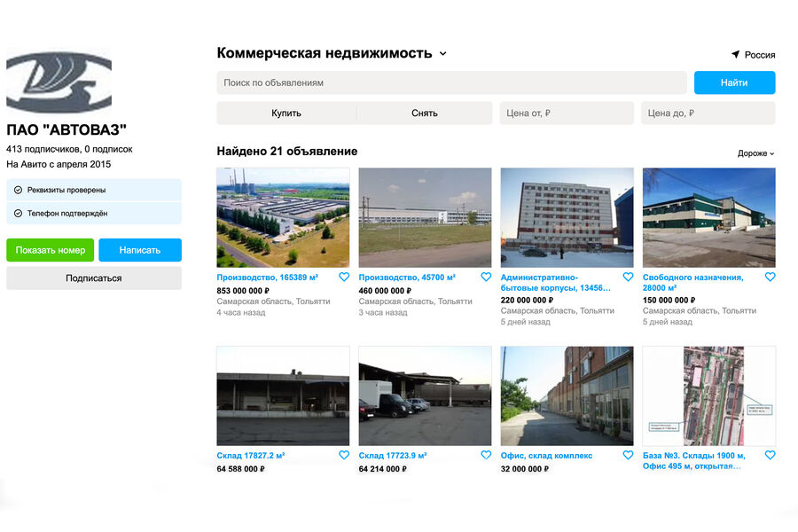Favorite the Производство 165389 m² listing heart

[x=344, y=278]
